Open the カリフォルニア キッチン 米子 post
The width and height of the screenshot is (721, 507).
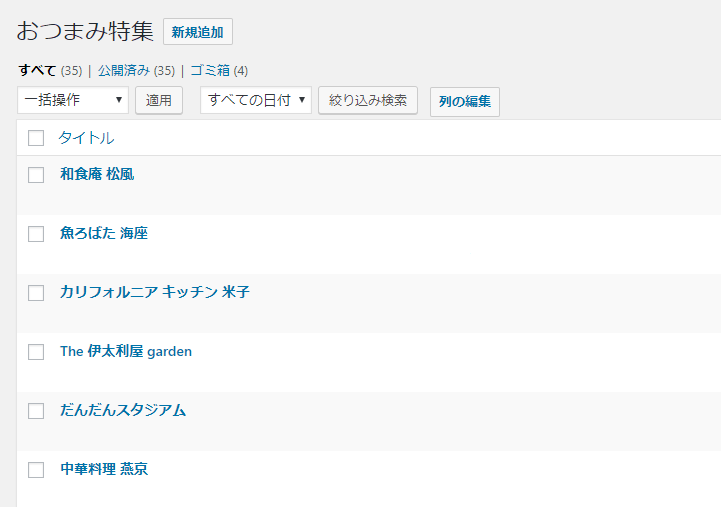(x=154, y=292)
